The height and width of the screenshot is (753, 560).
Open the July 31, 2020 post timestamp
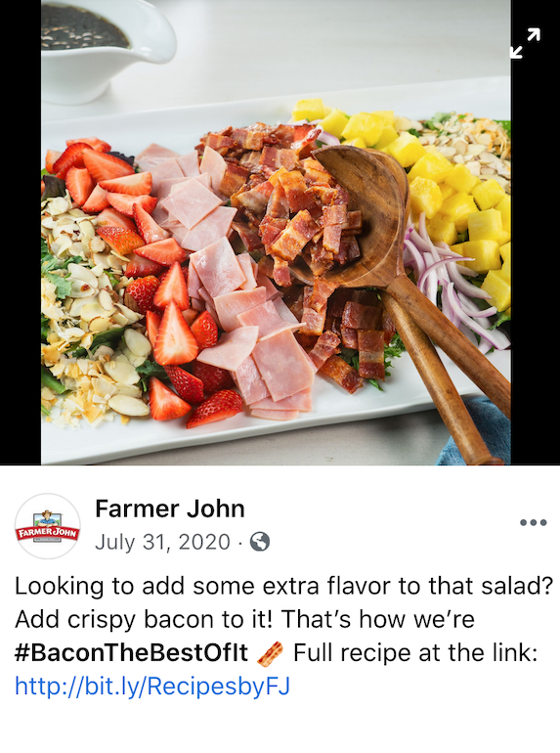click(x=162, y=542)
